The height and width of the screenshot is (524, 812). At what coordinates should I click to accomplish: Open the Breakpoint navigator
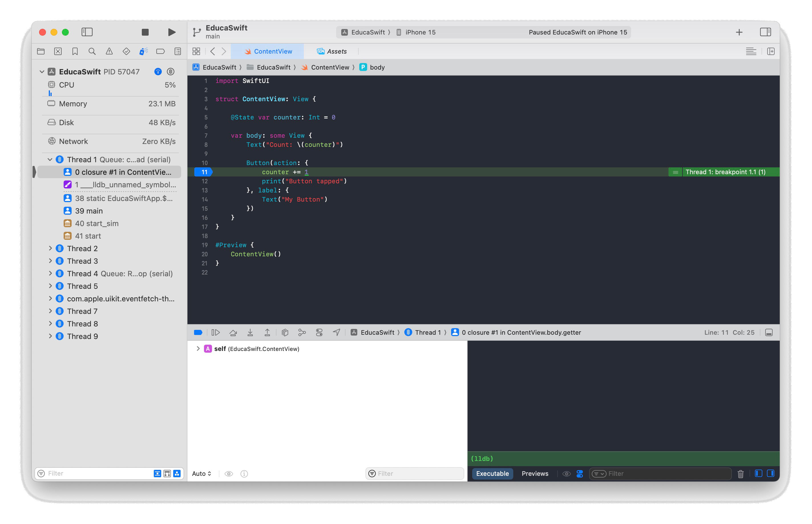tap(160, 51)
